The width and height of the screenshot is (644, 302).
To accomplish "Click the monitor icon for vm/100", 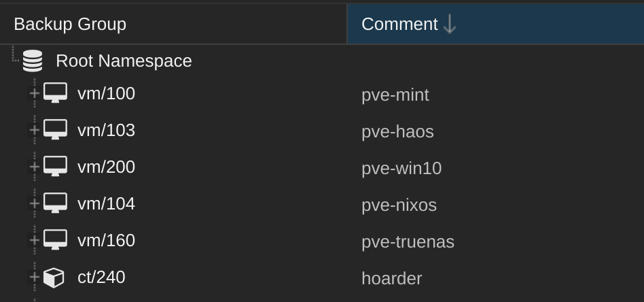I will point(56,93).
